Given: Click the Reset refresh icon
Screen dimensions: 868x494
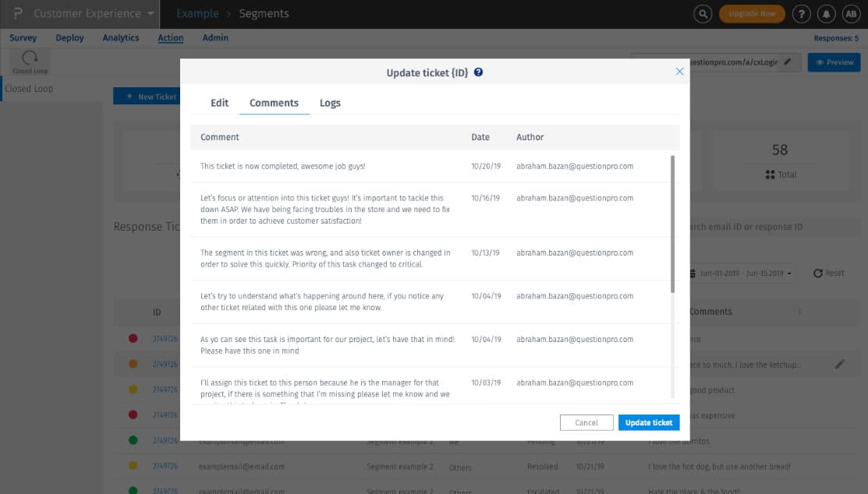Looking at the screenshot, I should (x=817, y=273).
